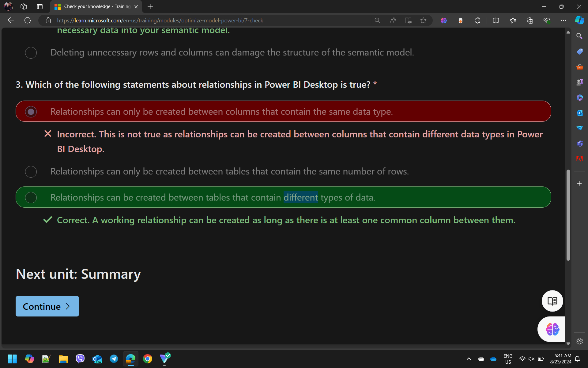
Task: Click Continue to next unit
Action: coord(47,306)
